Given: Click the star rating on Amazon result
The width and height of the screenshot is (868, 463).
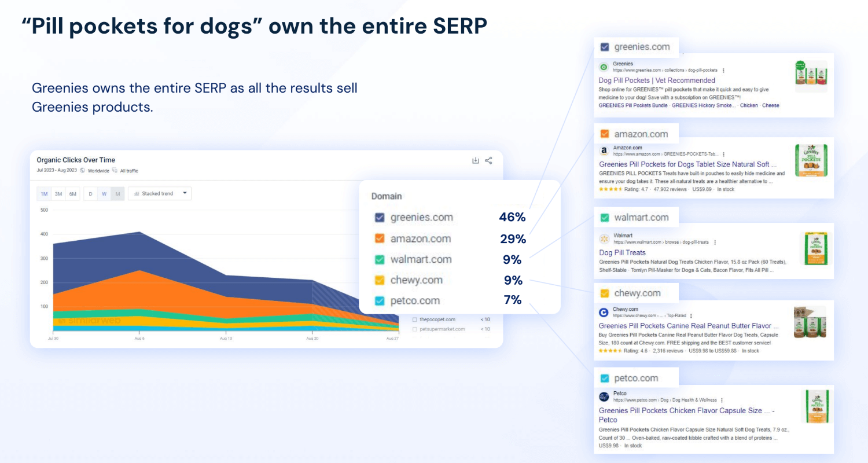Looking at the screenshot, I should [610, 189].
